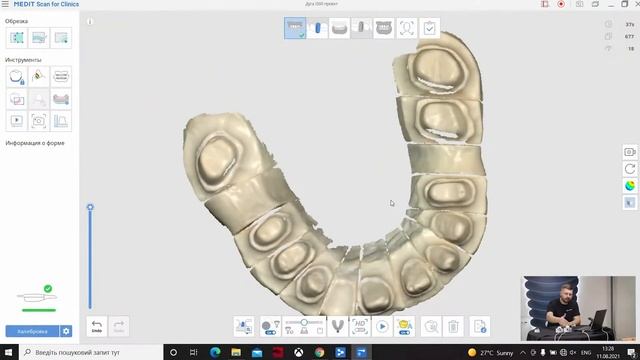The height and width of the screenshot is (360, 640).
Task: Switch to the grayed scanbody scan stage
Action: point(362,28)
